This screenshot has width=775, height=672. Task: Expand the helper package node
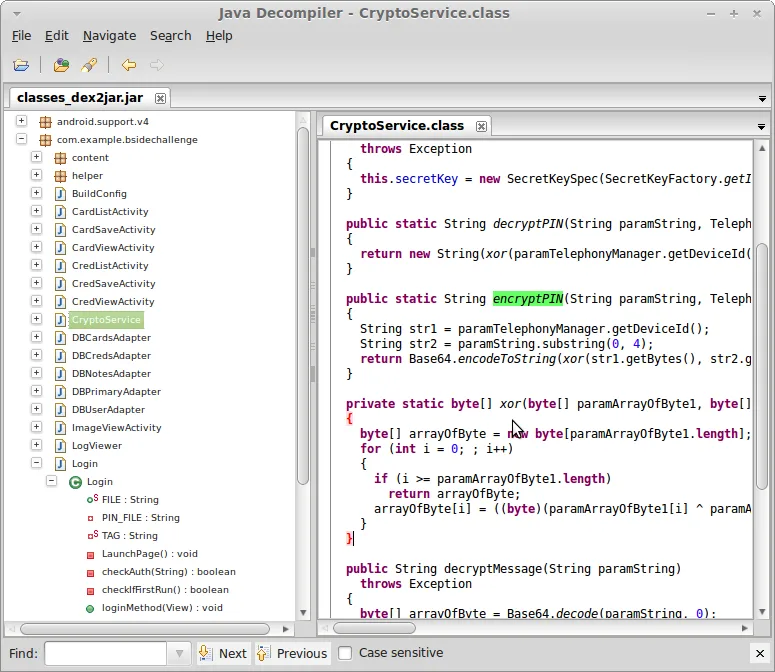[36, 174]
